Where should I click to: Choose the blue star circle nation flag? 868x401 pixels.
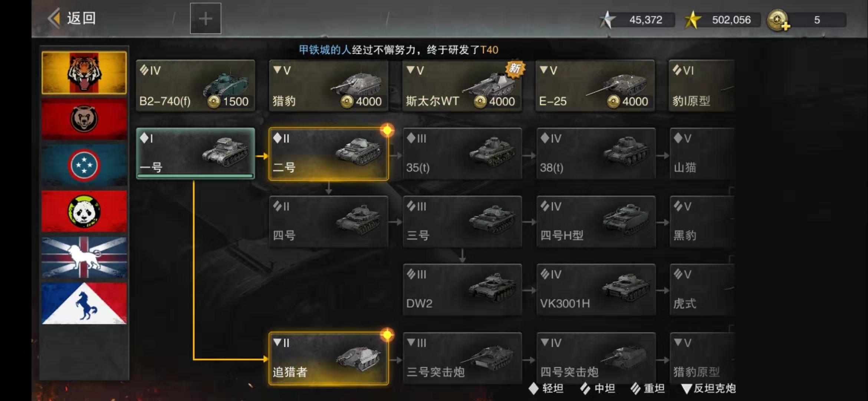(x=84, y=165)
